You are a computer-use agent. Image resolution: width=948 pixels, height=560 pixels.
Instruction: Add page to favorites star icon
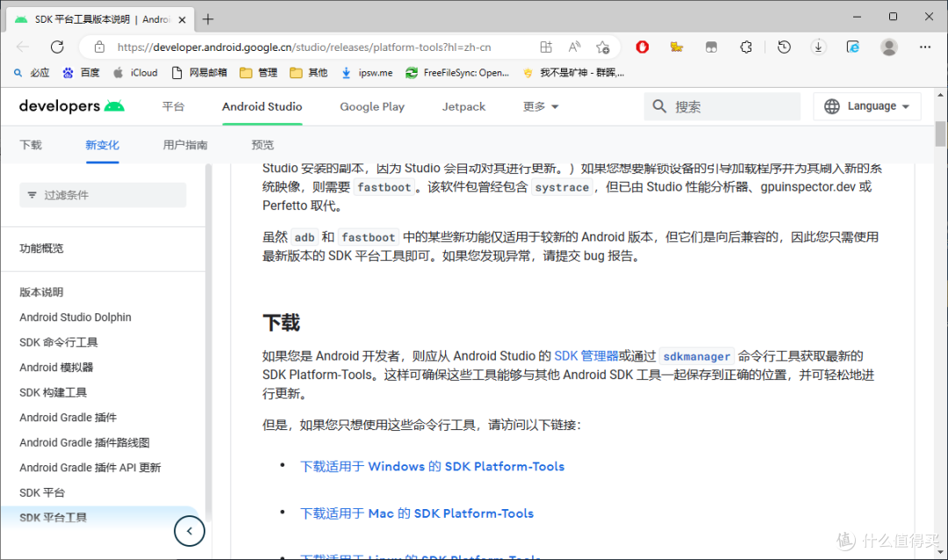(x=603, y=47)
